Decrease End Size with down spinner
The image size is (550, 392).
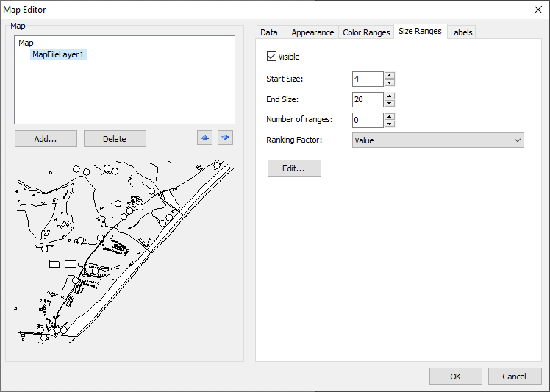(x=390, y=103)
